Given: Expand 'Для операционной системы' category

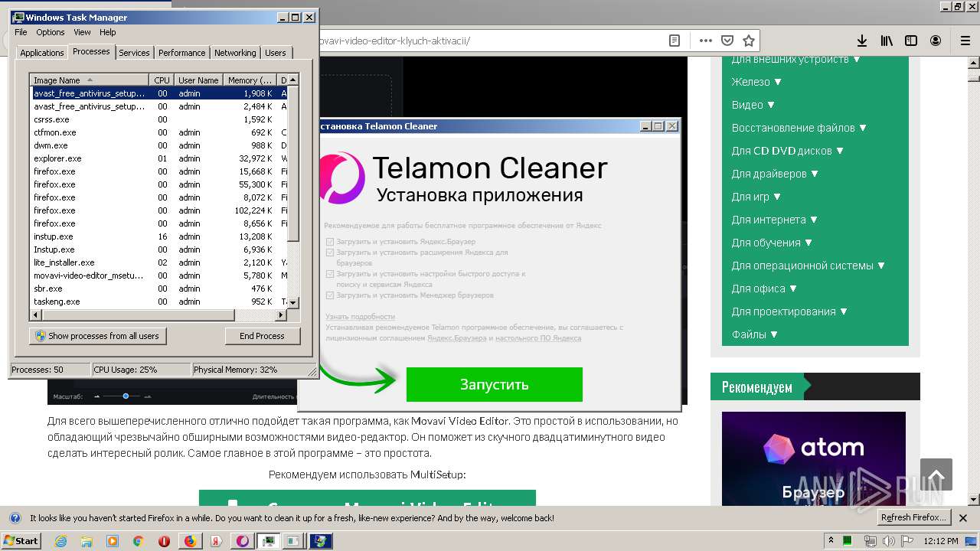Looking at the screenshot, I should point(808,266).
